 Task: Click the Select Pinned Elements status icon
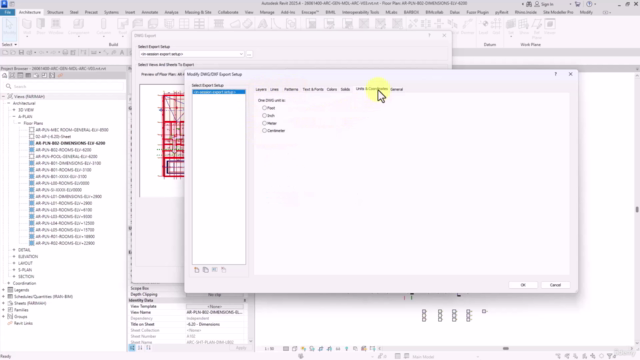(576, 356)
